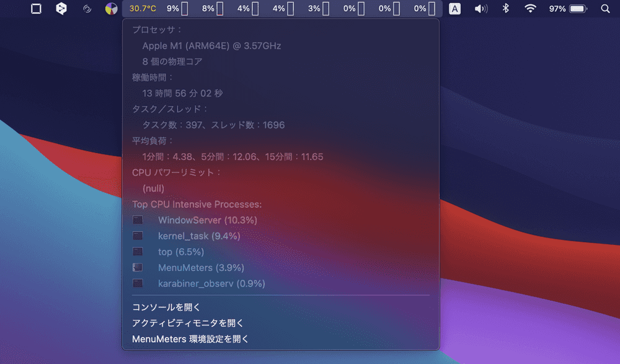Open the Wi-Fi menu
The height and width of the screenshot is (364, 620).
click(530, 8)
